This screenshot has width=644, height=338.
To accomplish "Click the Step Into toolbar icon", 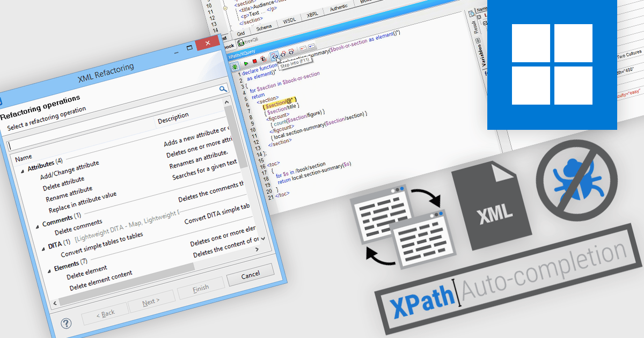I will point(274,56).
